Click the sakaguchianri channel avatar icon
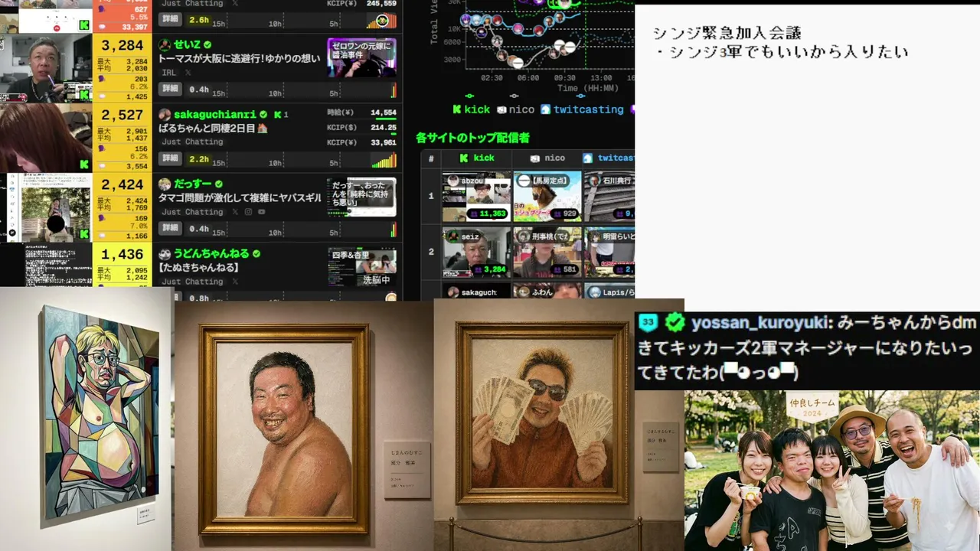This screenshot has height=551, width=980. [165, 115]
